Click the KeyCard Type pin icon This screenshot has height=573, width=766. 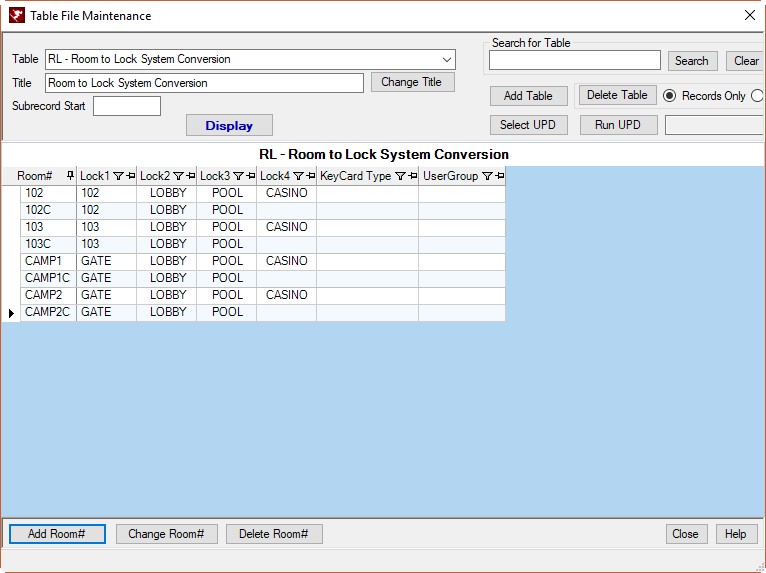coord(413,176)
